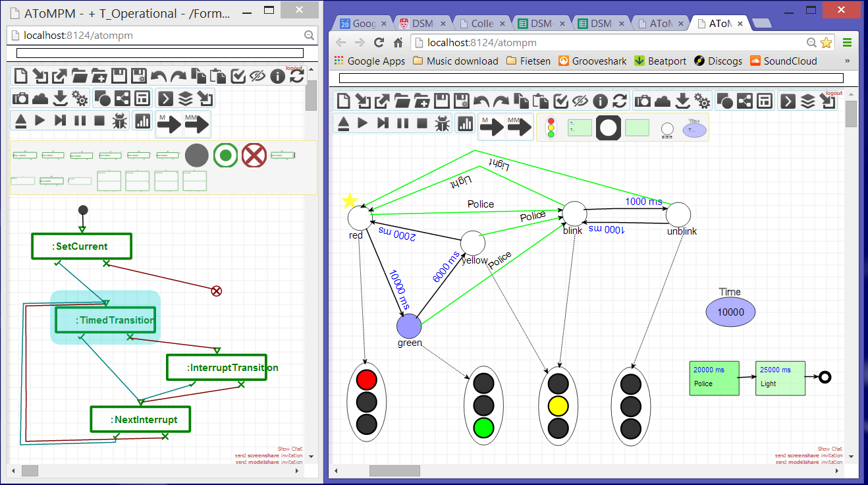This screenshot has height=485, width=868.
Task: Select the 20000 ms Police event box
Action: click(715, 378)
